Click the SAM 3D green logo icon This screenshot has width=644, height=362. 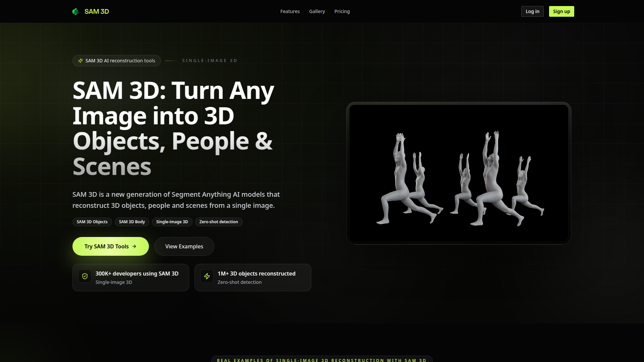coord(75,12)
